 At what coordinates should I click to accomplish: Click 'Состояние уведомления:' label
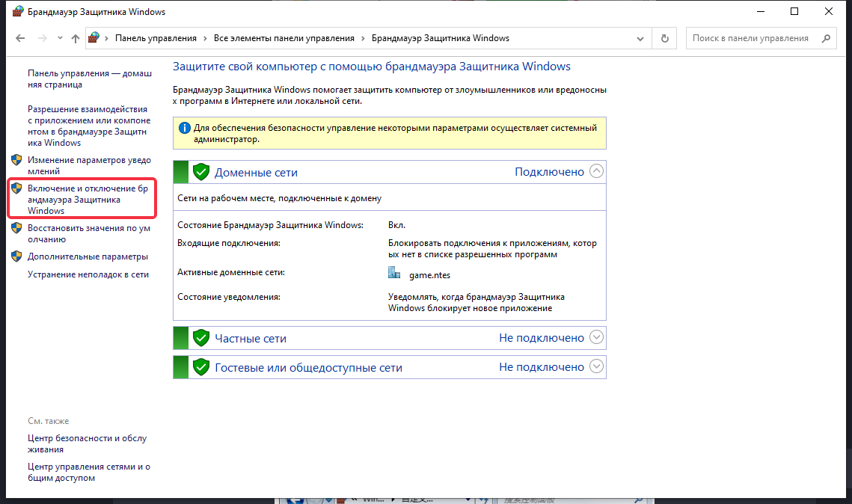click(229, 297)
